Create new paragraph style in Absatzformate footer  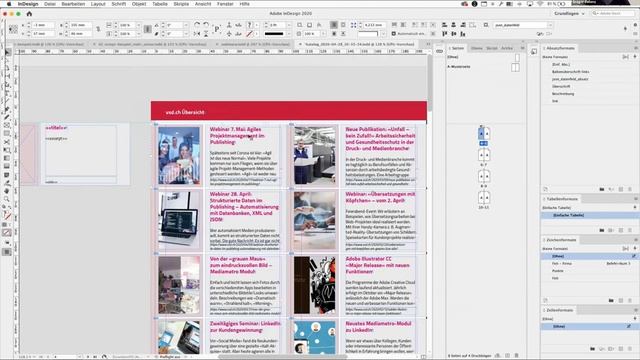[x=621, y=189]
